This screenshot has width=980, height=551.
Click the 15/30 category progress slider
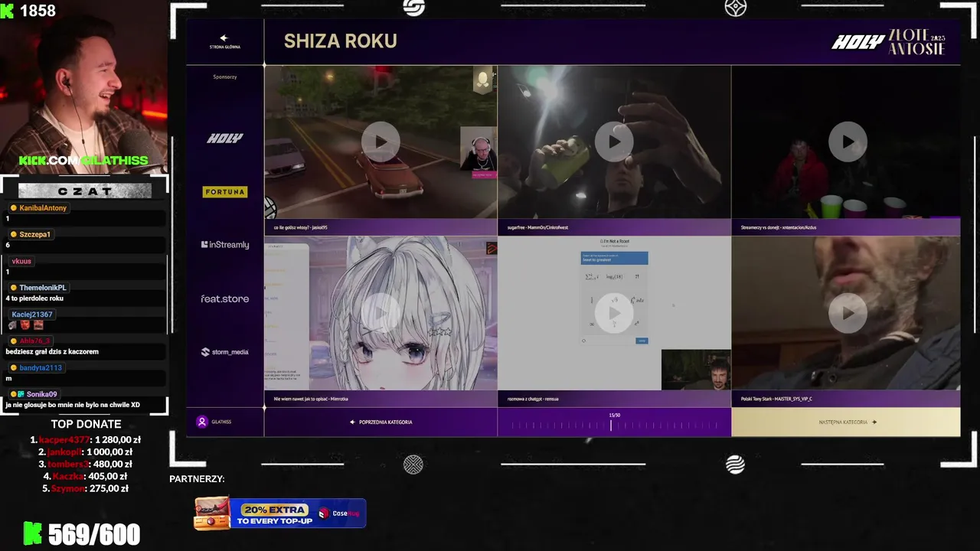614,424
